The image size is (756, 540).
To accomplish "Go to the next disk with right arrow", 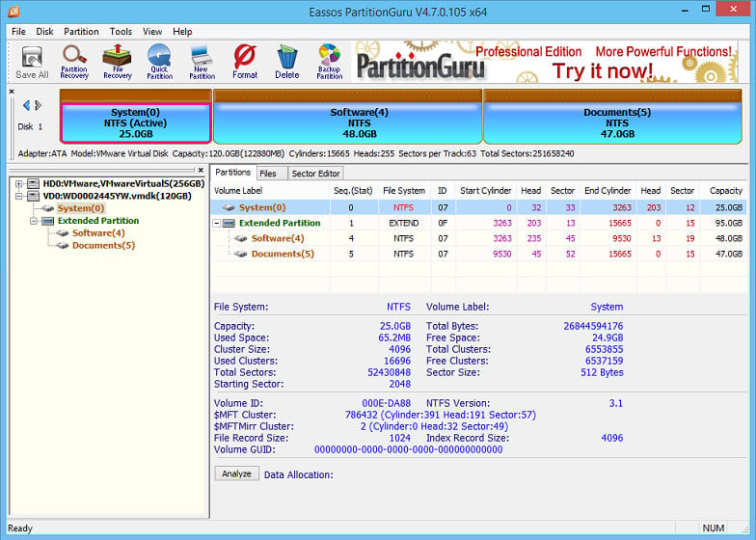I will (39, 105).
